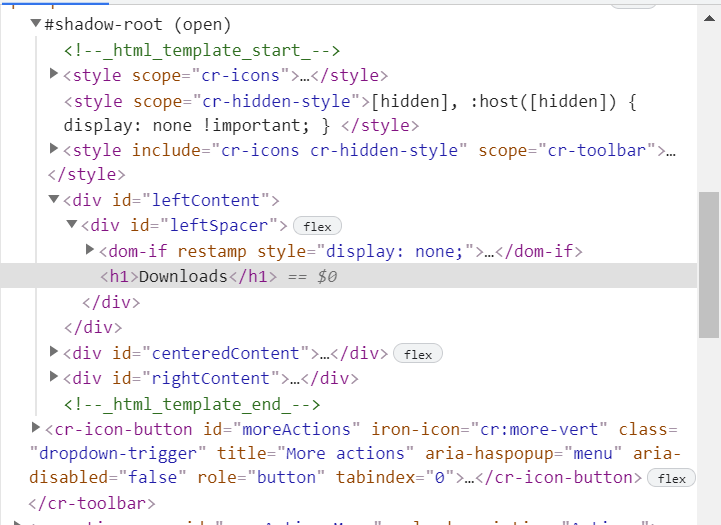Collapse the div id="leftSpacer" node
This screenshot has width=721, height=525.
click(x=72, y=225)
